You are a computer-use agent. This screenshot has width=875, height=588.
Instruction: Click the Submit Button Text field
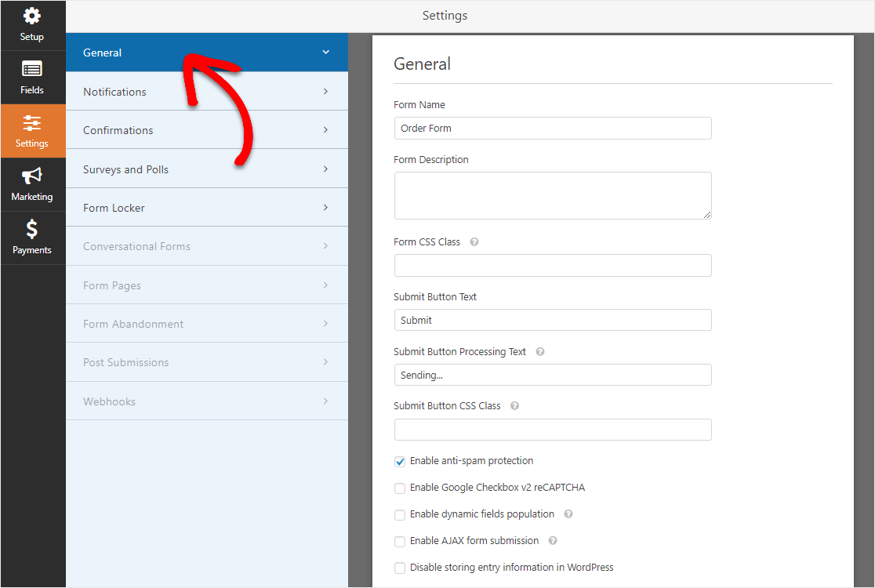pos(553,320)
